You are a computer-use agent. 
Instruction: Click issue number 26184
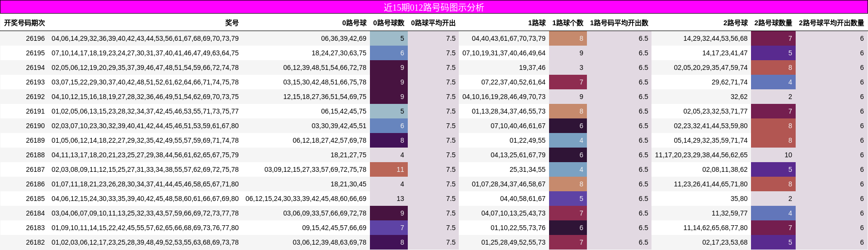click(35, 213)
